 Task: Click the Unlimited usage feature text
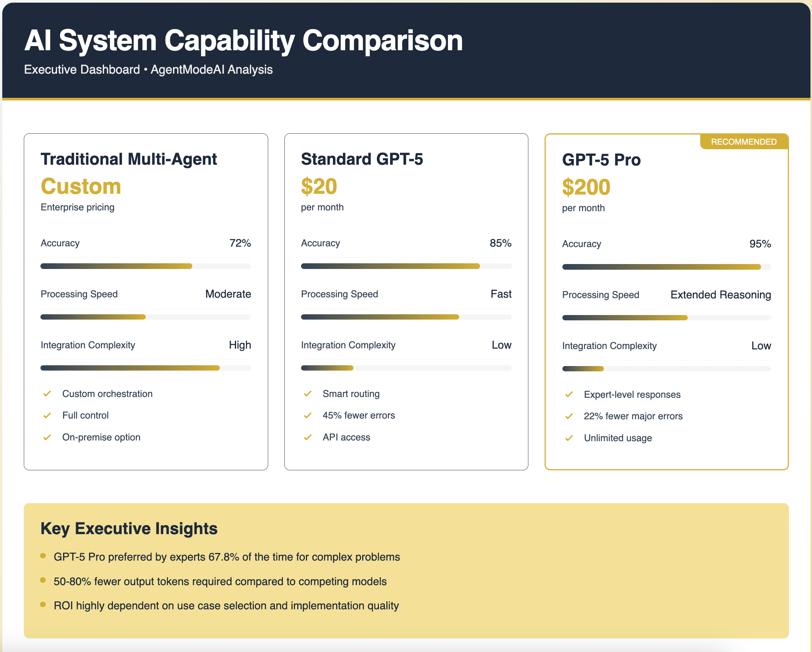pyautogui.click(x=618, y=438)
